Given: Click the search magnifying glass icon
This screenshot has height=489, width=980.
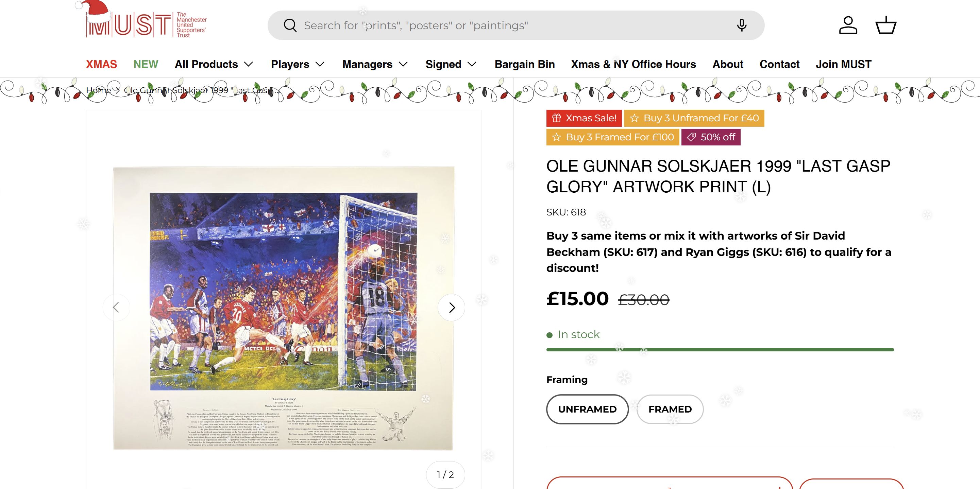Looking at the screenshot, I should [x=290, y=25].
